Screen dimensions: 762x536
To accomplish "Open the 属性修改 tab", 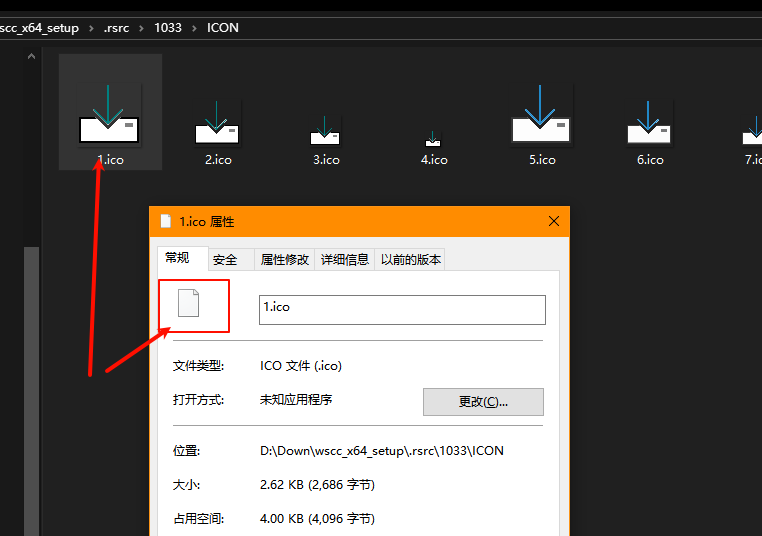I will [286, 260].
